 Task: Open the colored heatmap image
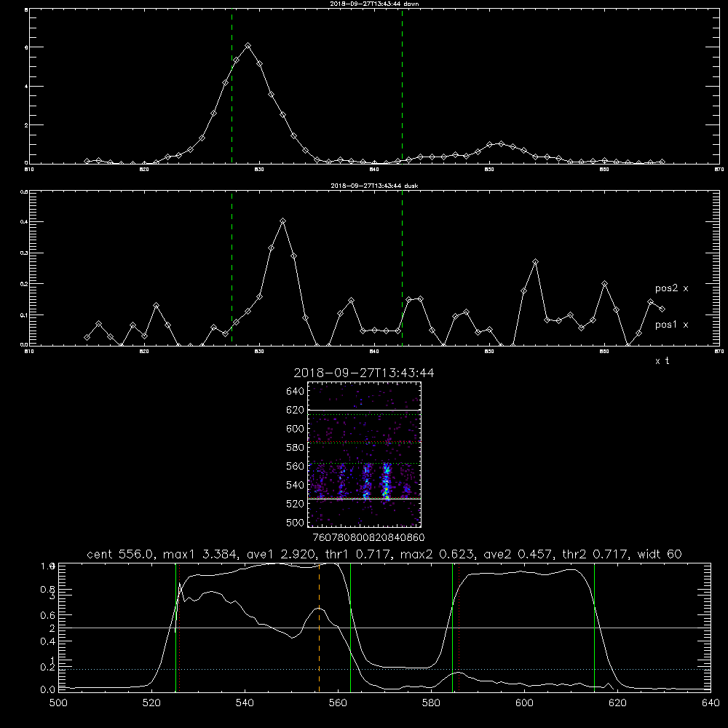click(x=365, y=454)
